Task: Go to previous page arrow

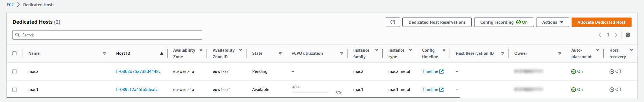Action: click(600, 35)
